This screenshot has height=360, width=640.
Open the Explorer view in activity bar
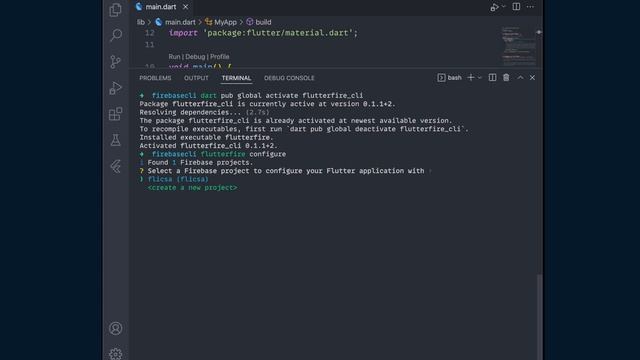click(x=116, y=9)
